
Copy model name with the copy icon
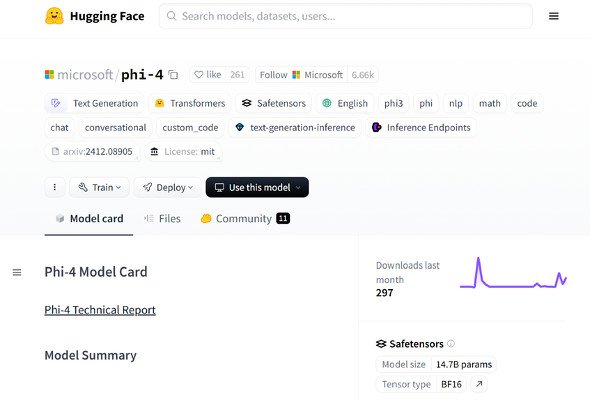click(173, 75)
